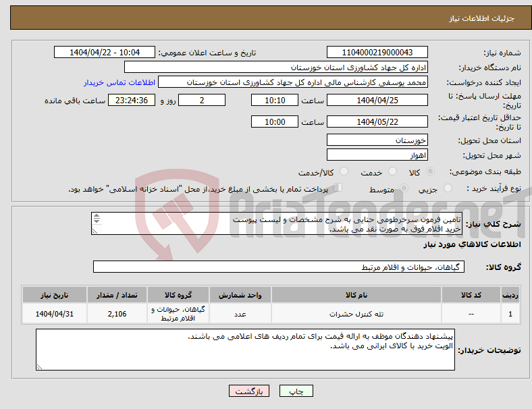Click the delivery city field اهواز
This screenshot has width=532, height=409.
click(377, 155)
